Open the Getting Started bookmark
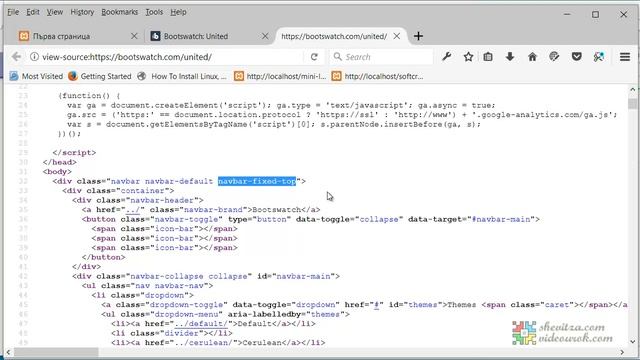 (x=100, y=76)
